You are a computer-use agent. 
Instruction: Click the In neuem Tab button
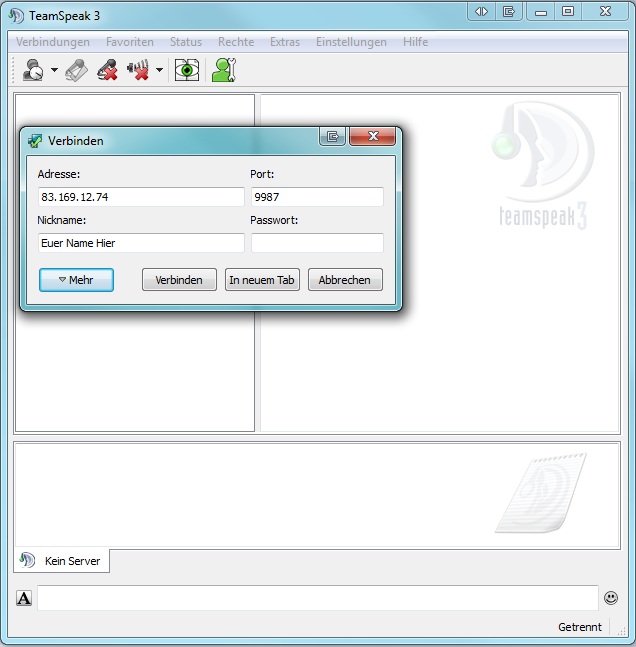pos(262,280)
